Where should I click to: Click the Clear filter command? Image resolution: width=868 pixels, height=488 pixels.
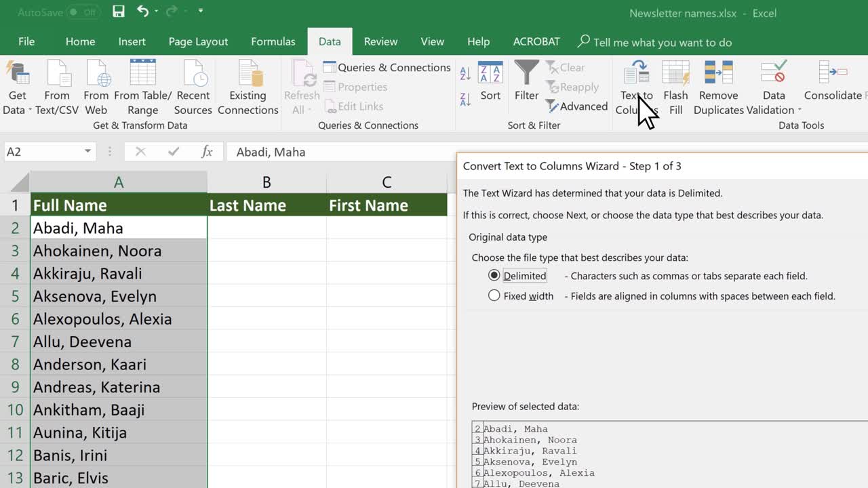[x=565, y=67]
